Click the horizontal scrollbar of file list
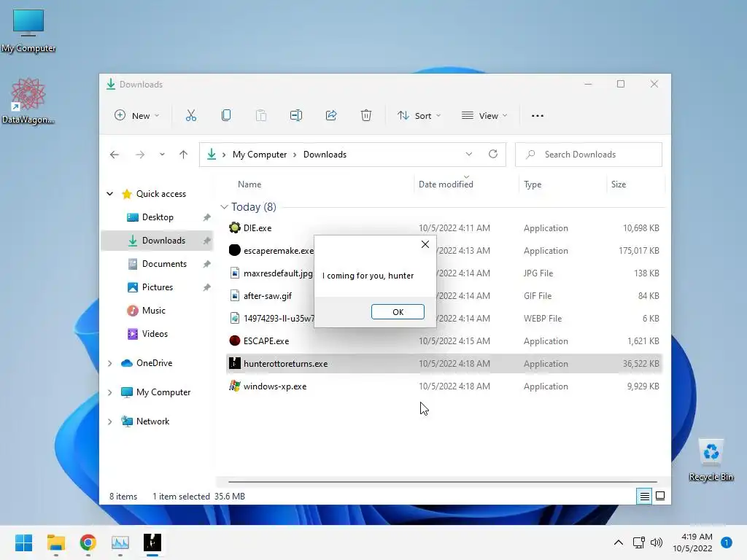747x560 pixels. (x=443, y=482)
